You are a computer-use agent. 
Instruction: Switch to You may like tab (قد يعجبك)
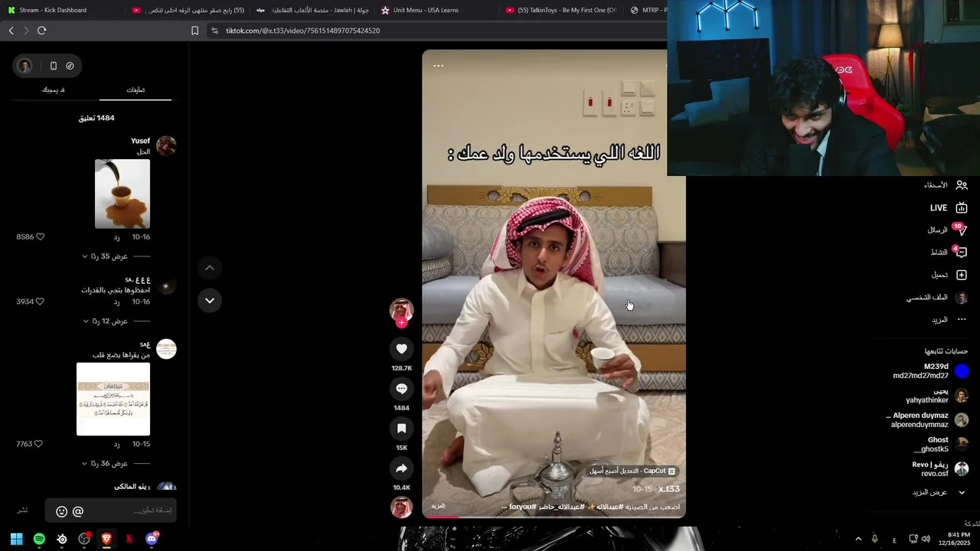click(53, 90)
